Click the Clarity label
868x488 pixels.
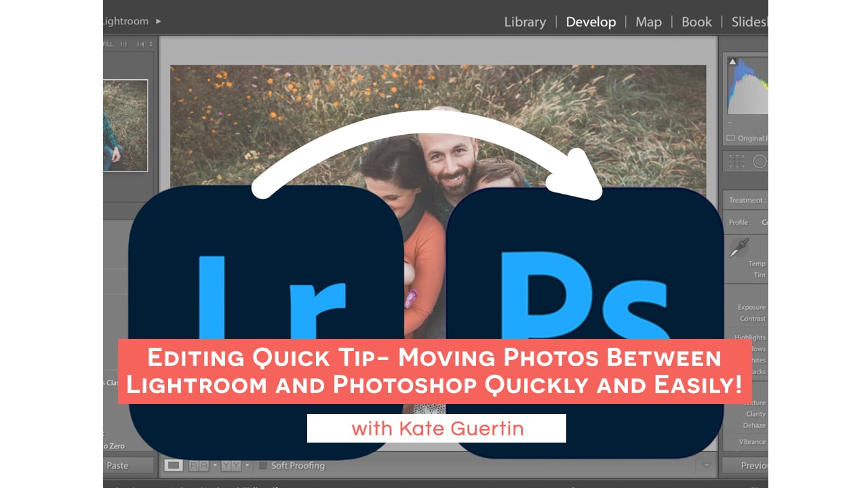click(x=755, y=414)
